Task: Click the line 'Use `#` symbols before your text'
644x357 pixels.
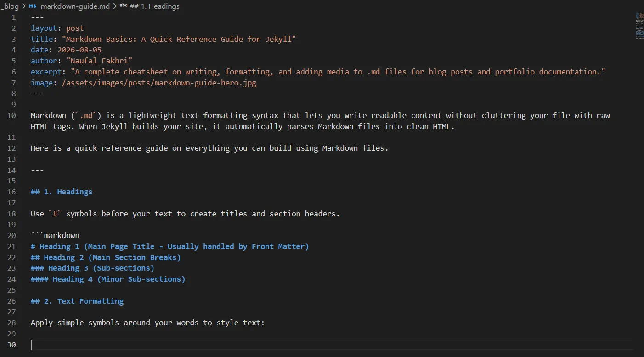Action: click(185, 214)
